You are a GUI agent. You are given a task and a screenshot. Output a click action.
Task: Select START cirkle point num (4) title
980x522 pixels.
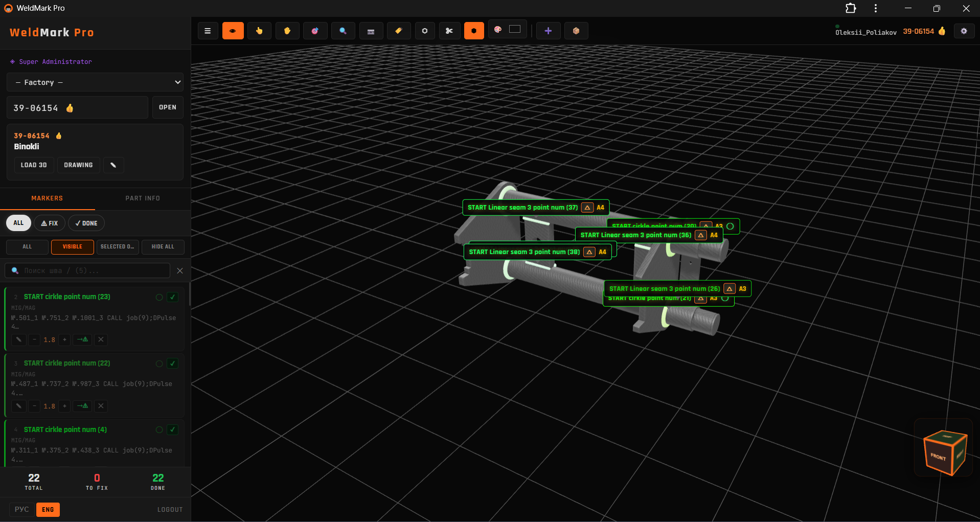point(65,430)
